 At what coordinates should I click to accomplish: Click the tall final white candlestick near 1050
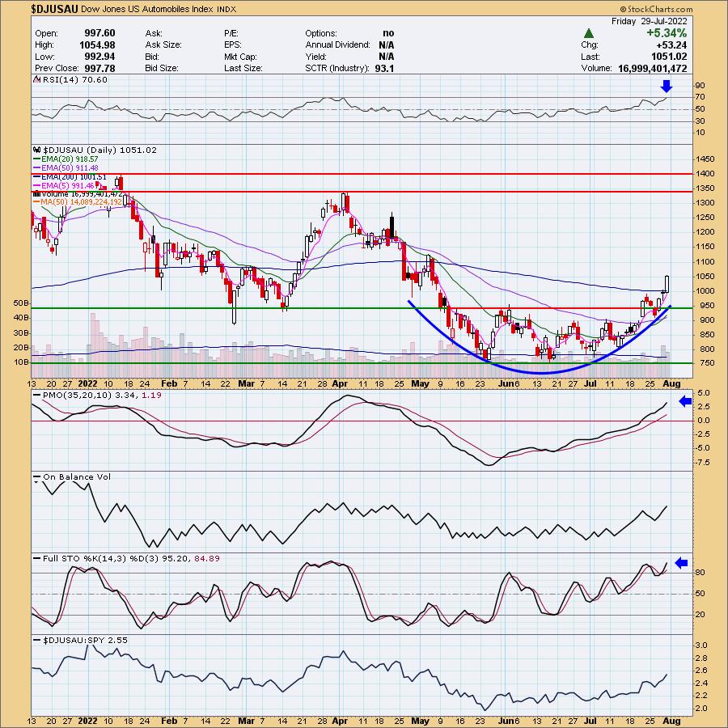click(x=667, y=284)
